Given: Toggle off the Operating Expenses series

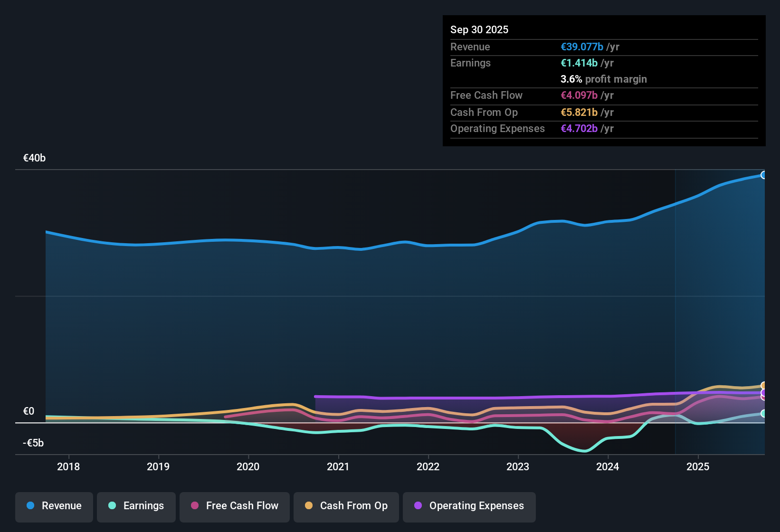Looking at the screenshot, I should pyautogui.click(x=469, y=506).
